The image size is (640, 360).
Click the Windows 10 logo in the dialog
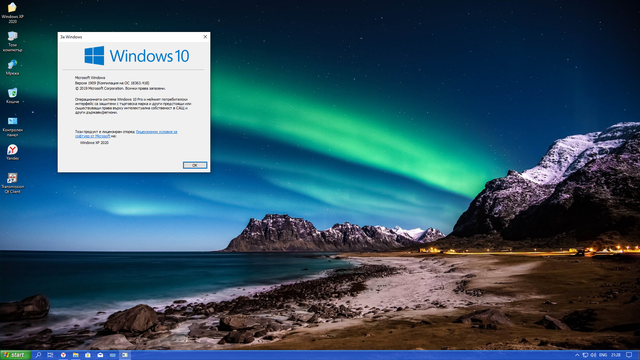click(137, 56)
